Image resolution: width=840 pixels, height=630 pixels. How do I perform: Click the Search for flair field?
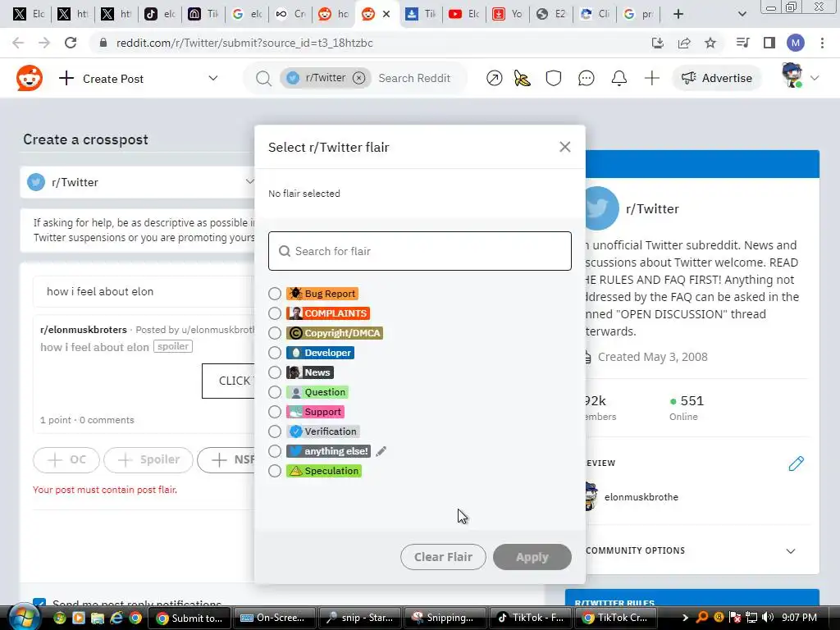(419, 251)
